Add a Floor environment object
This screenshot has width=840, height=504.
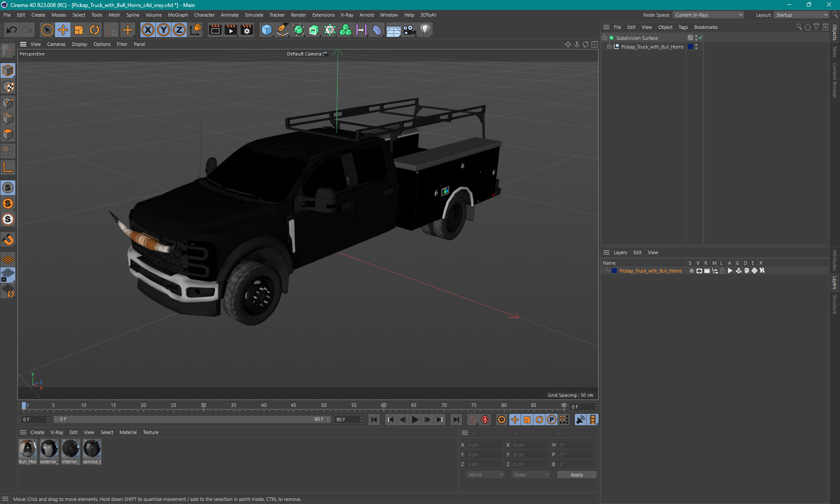(x=393, y=30)
